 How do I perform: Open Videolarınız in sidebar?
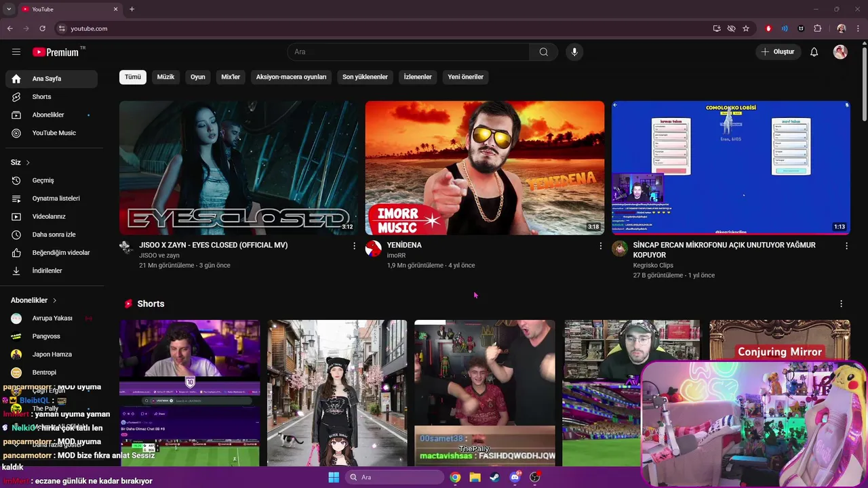tap(52, 216)
